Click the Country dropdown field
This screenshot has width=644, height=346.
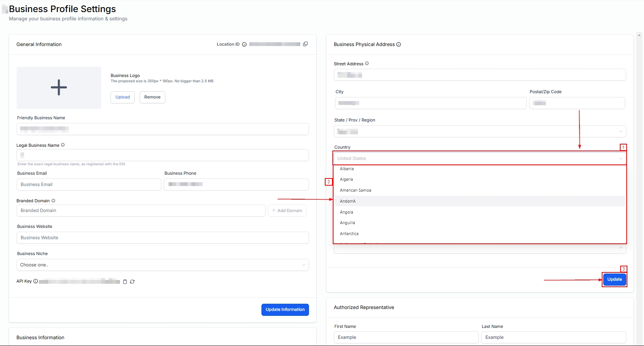[479, 158]
